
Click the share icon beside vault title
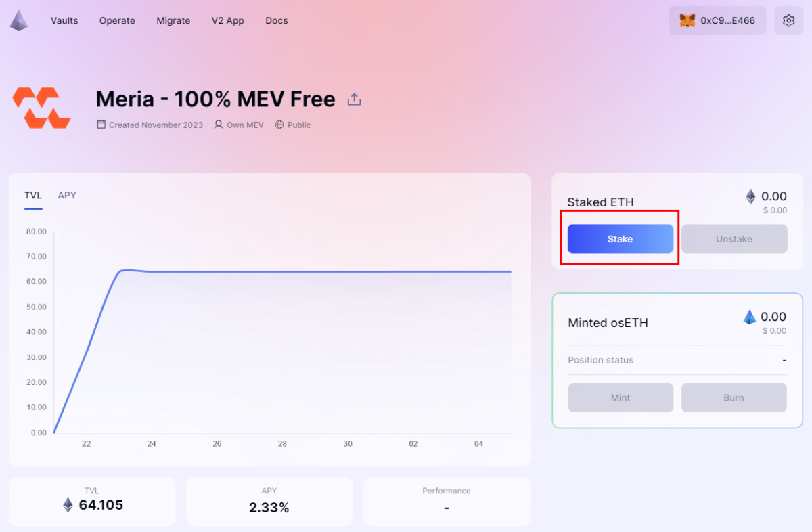(x=354, y=99)
